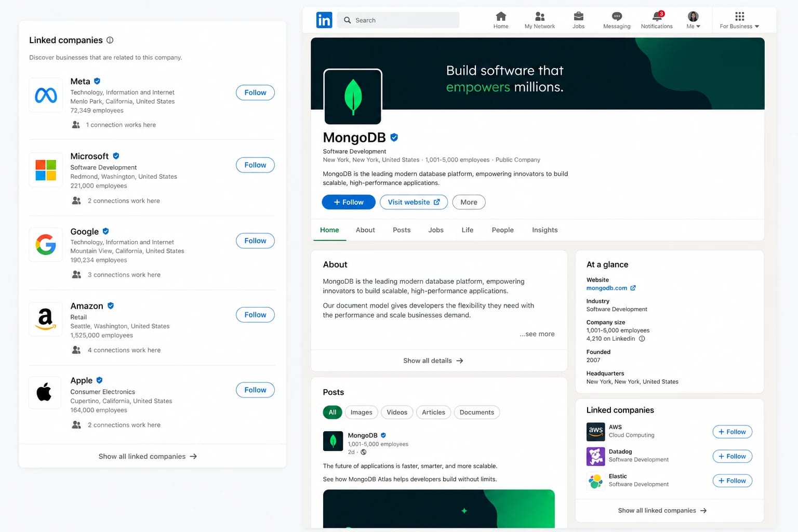Follow Datadog in sidebar
This screenshot has height=532, width=798.
point(732,456)
